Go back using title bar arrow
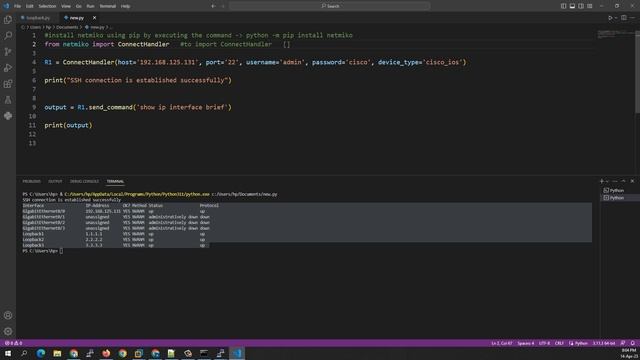The height and width of the screenshot is (360, 640). point(213,6)
